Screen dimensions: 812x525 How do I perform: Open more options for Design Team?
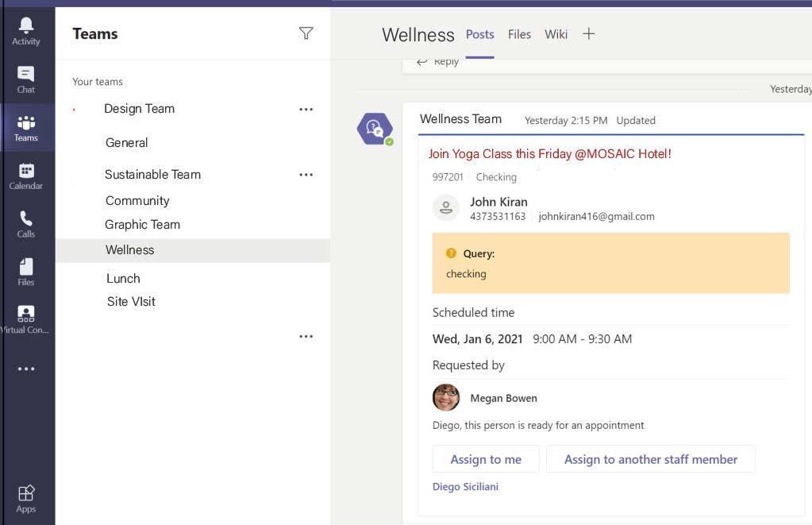pos(306,110)
